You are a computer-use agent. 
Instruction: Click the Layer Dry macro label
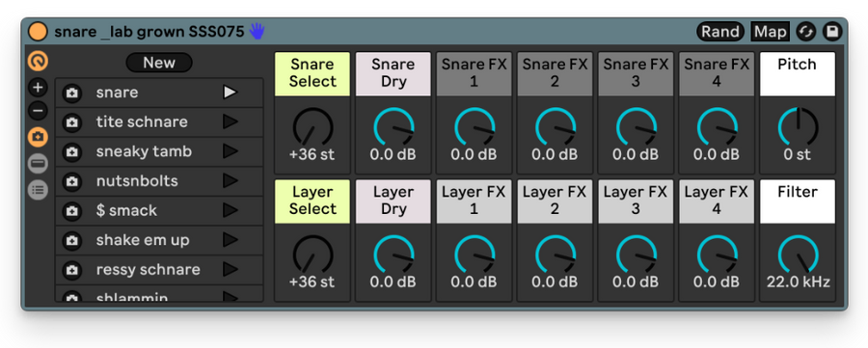[x=393, y=201]
